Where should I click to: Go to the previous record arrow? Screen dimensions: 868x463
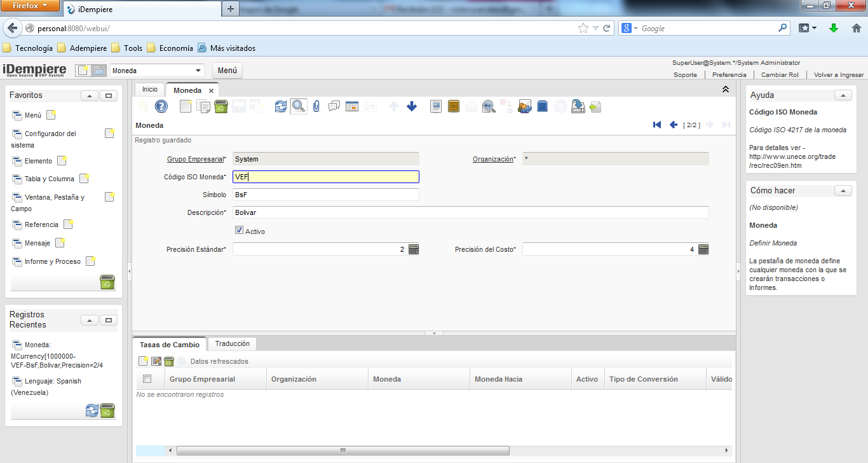(674, 125)
